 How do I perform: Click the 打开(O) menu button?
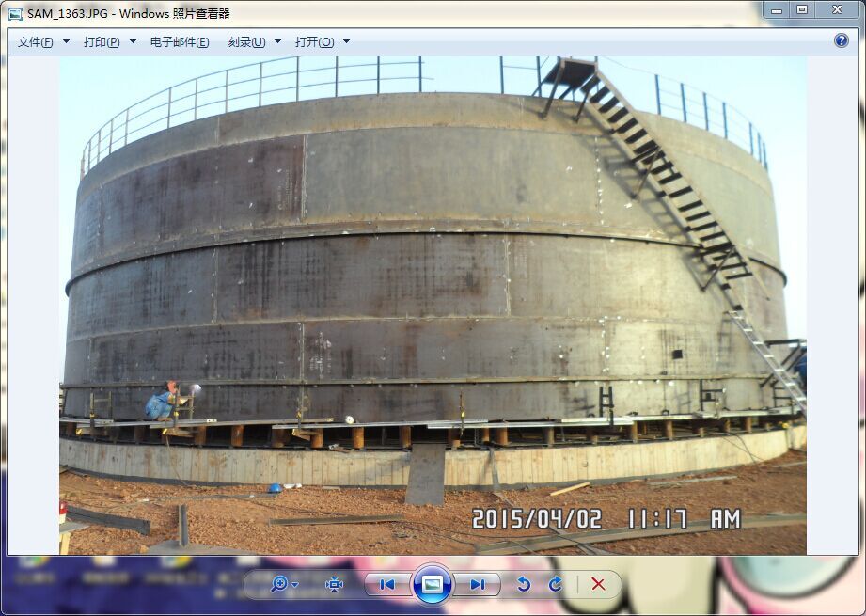click(x=314, y=42)
